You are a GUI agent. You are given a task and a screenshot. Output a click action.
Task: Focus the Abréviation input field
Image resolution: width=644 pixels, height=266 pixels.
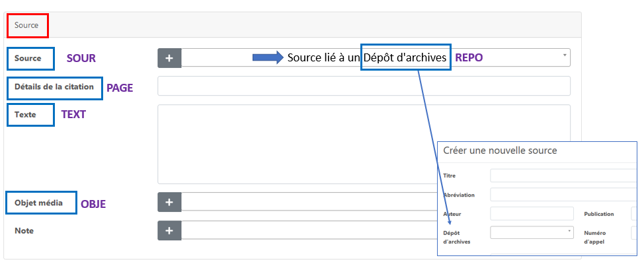click(x=562, y=195)
